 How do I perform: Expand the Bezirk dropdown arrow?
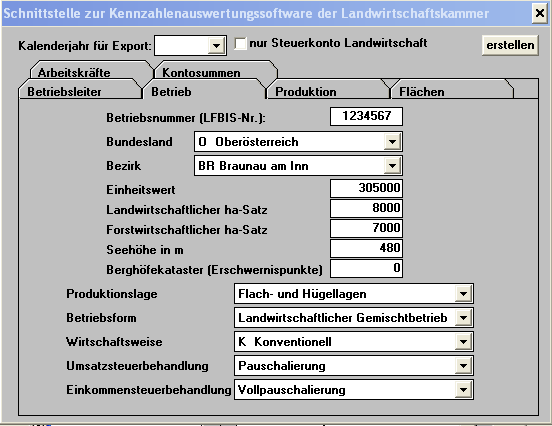click(x=392, y=166)
